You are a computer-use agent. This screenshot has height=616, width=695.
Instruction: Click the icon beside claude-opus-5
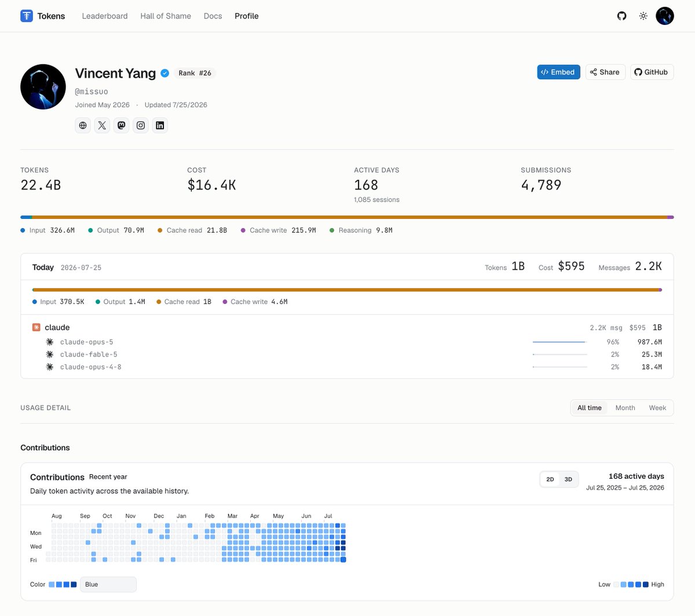pyautogui.click(x=50, y=342)
